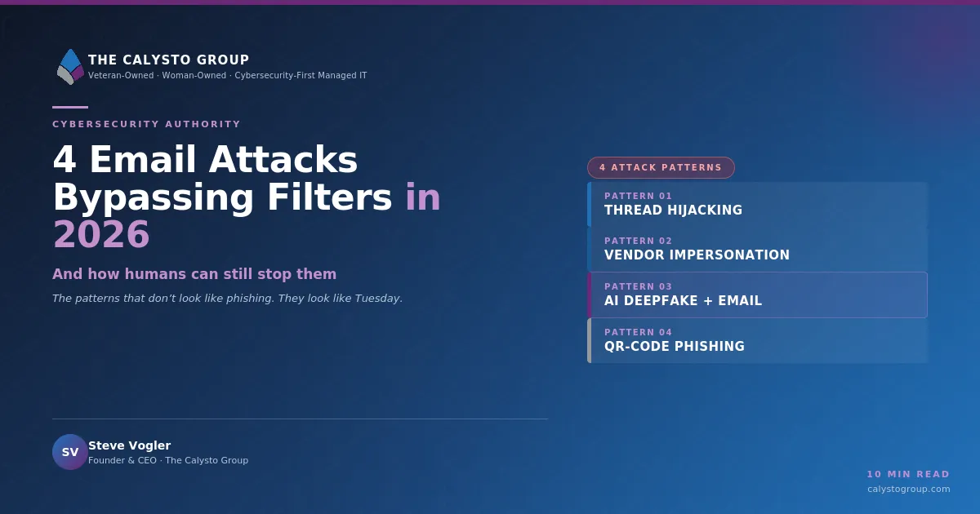Select the Vendor Impersonation pattern card
This screenshot has width=980, height=514.
[757, 249]
